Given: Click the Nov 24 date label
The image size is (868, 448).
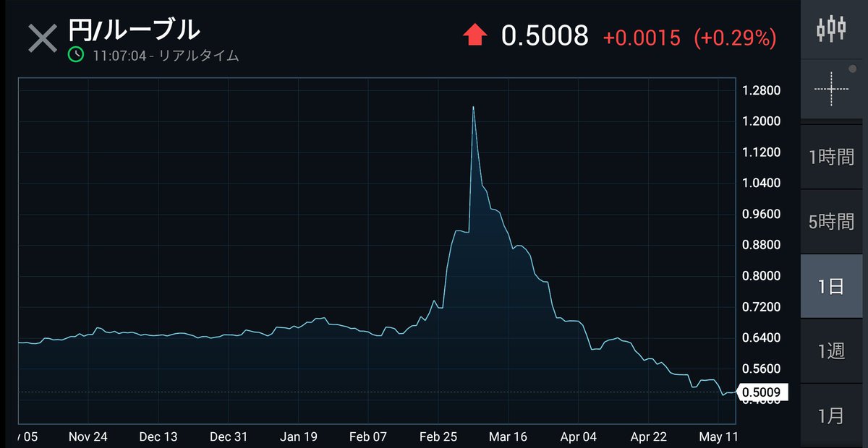Looking at the screenshot, I should pos(88,436).
